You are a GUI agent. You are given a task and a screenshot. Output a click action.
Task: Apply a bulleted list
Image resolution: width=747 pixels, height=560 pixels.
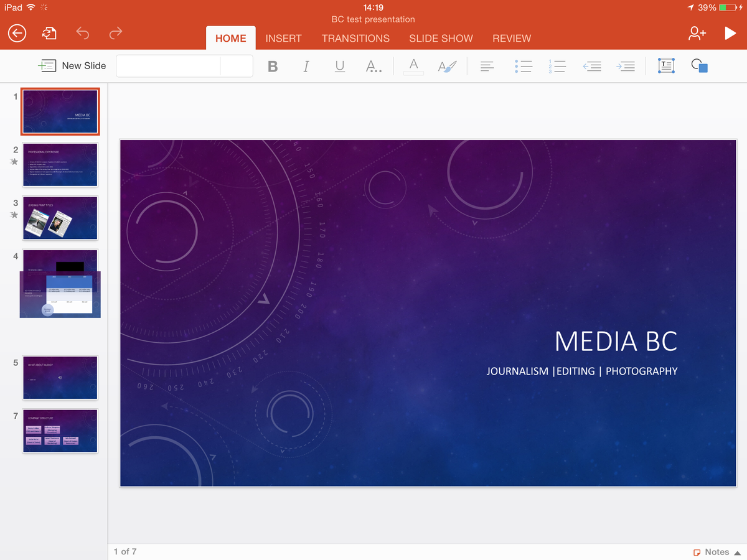pyautogui.click(x=524, y=65)
